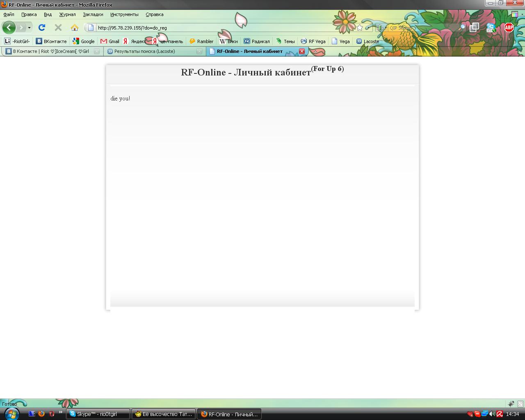Screen dimensions: 525x420
Task: Click the tray volume speaker icon
Action: tap(492, 414)
